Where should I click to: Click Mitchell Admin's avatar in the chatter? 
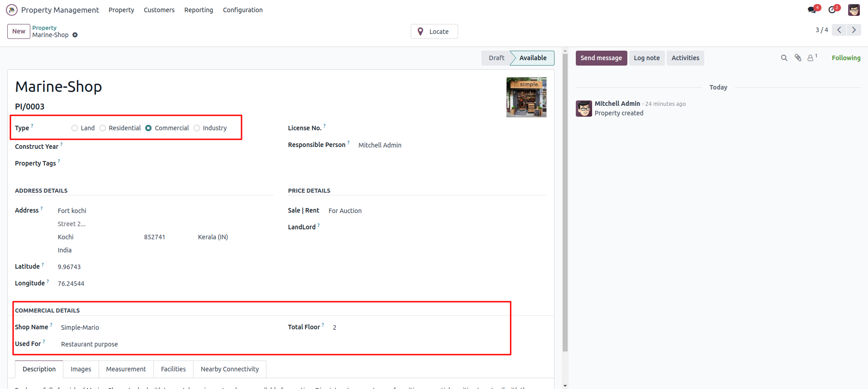[x=584, y=109]
